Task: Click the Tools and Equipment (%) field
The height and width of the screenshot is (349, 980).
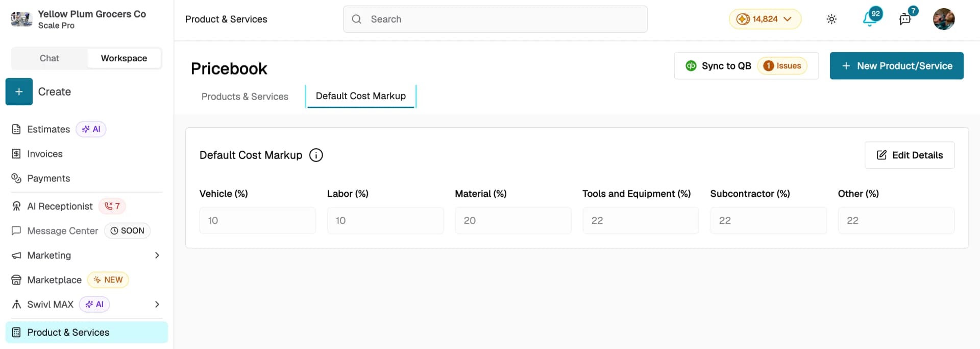Action: pos(641,221)
